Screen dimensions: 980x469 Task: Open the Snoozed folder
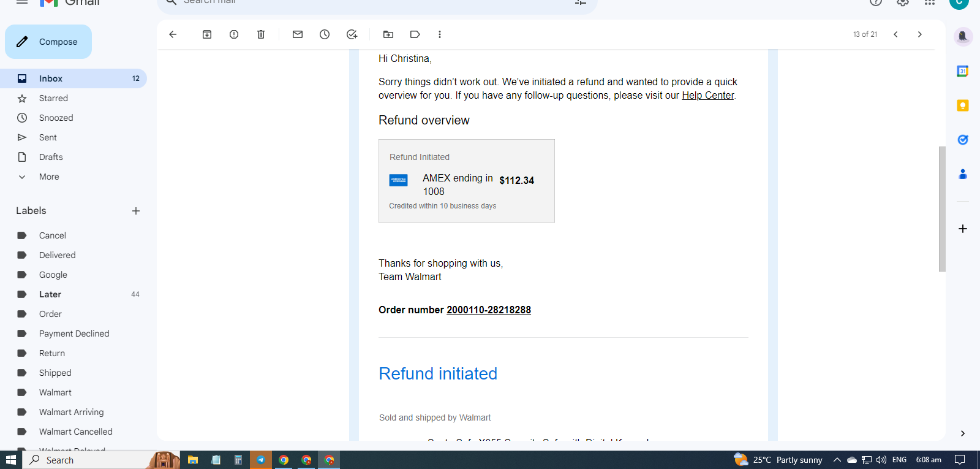[x=73, y=118]
